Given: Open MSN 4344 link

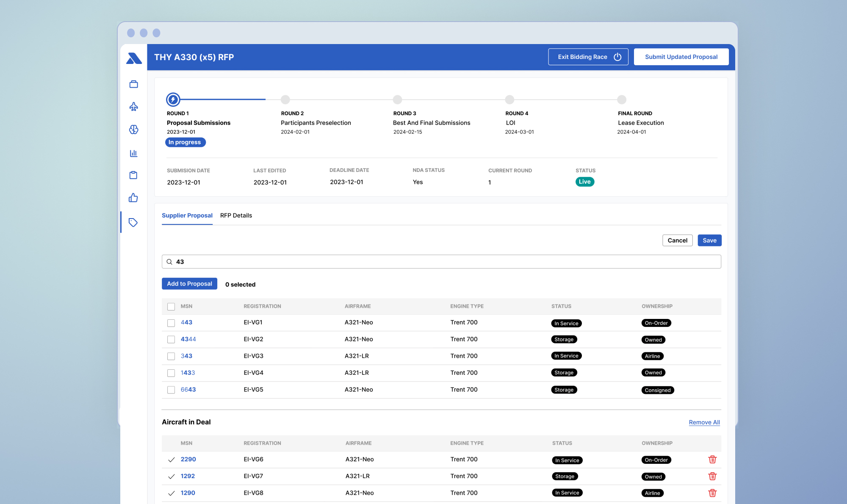Looking at the screenshot, I should point(188,339).
